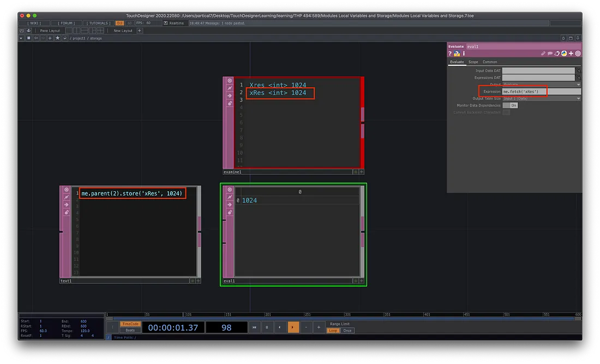Toggle viewer active icon on eval1 node
Image resolution: width=600 pixels, height=364 pixels.
[230, 190]
